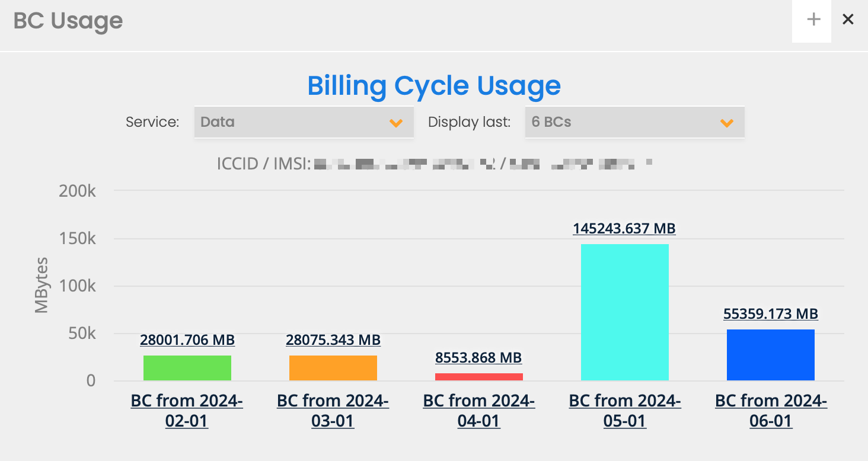Viewport: 868px width, 461px height.
Task: Click the green February usage bar
Action: click(x=187, y=368)
